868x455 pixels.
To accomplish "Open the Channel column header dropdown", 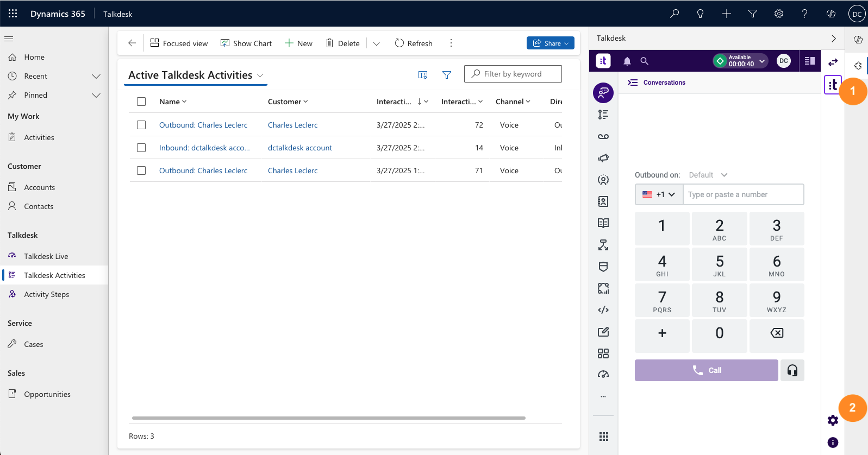I will [513, 102].
